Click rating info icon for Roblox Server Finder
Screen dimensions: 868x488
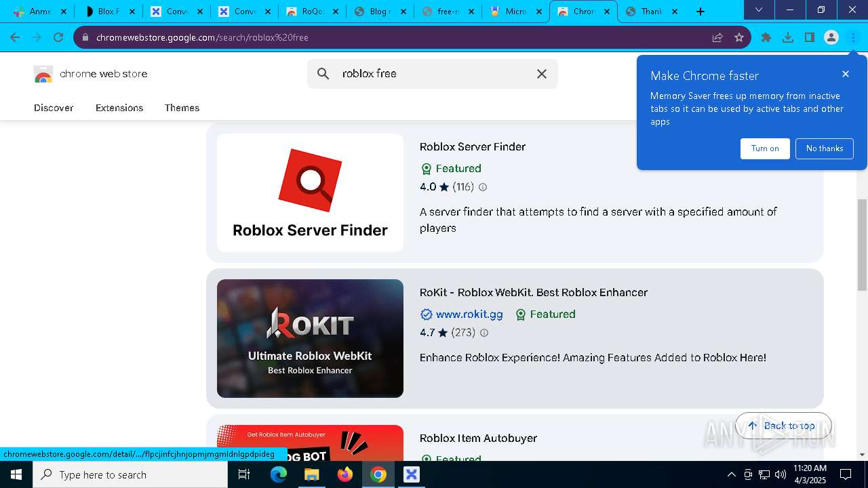pos(483,187)
